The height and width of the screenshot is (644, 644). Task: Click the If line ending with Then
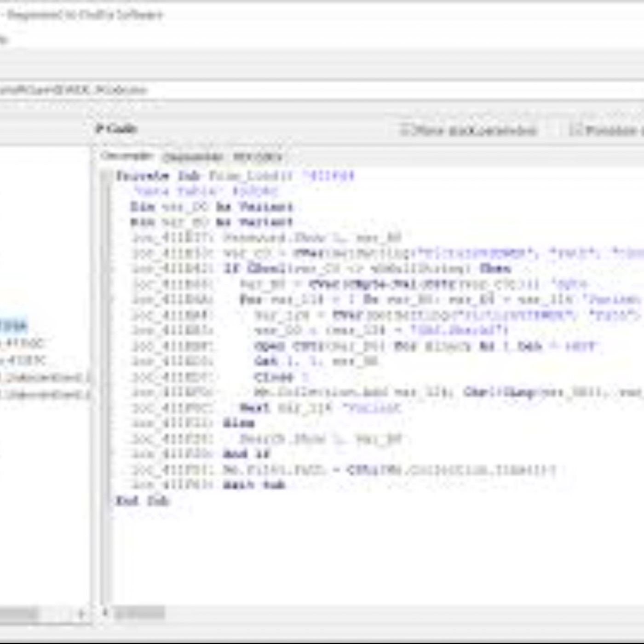coord(322,269)
